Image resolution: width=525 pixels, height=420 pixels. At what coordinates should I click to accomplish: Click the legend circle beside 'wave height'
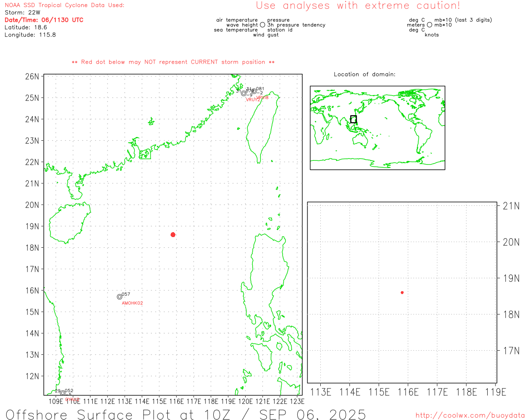tap(262, 25)
